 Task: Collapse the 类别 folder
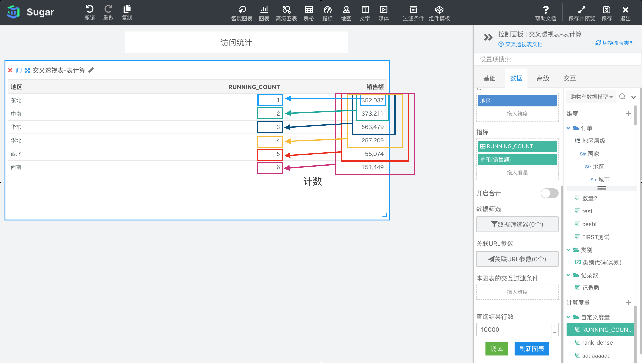pos(568,250)
